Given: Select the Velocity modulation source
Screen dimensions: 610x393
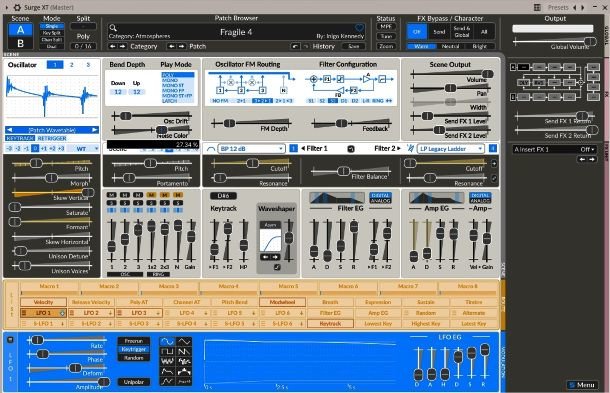Looking at the screenshot, I should 43,302.
